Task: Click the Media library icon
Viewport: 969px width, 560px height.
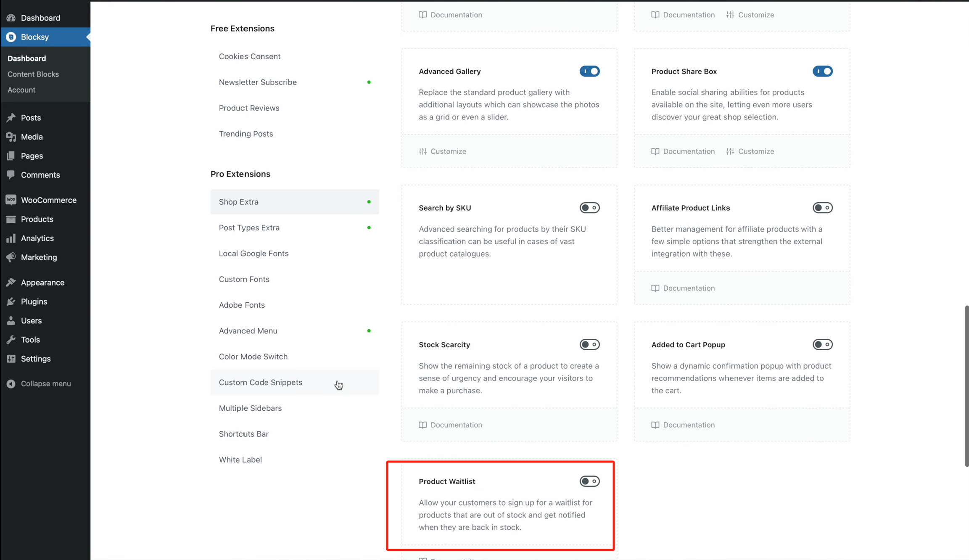Action: tap(11, 137)
